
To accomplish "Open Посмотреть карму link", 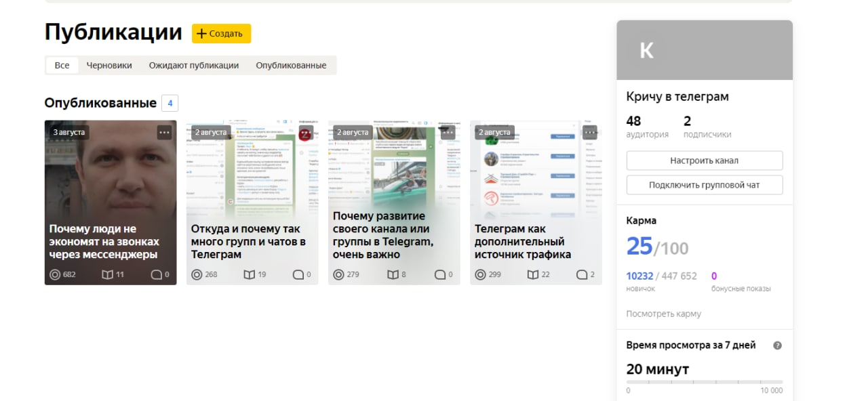I will [664, 314].
